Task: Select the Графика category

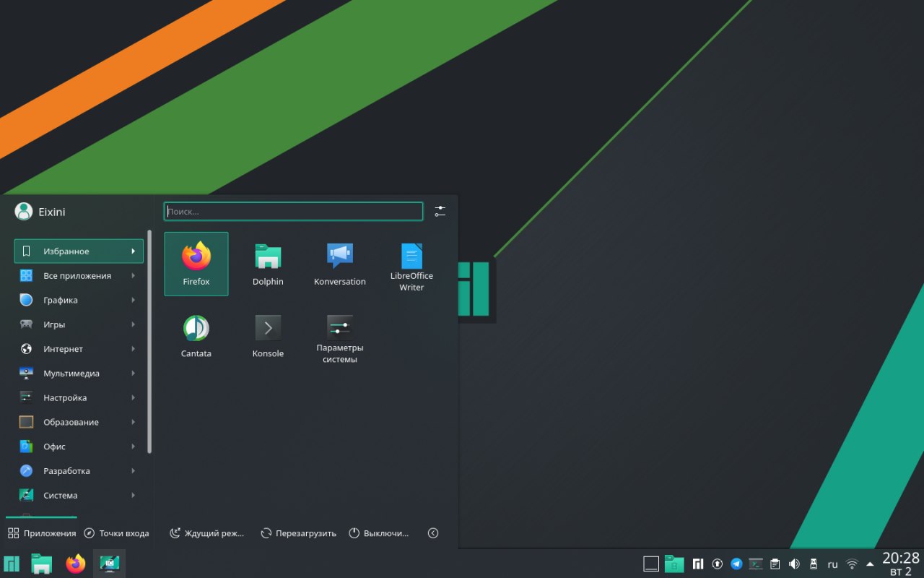Action: pos(79,300)
